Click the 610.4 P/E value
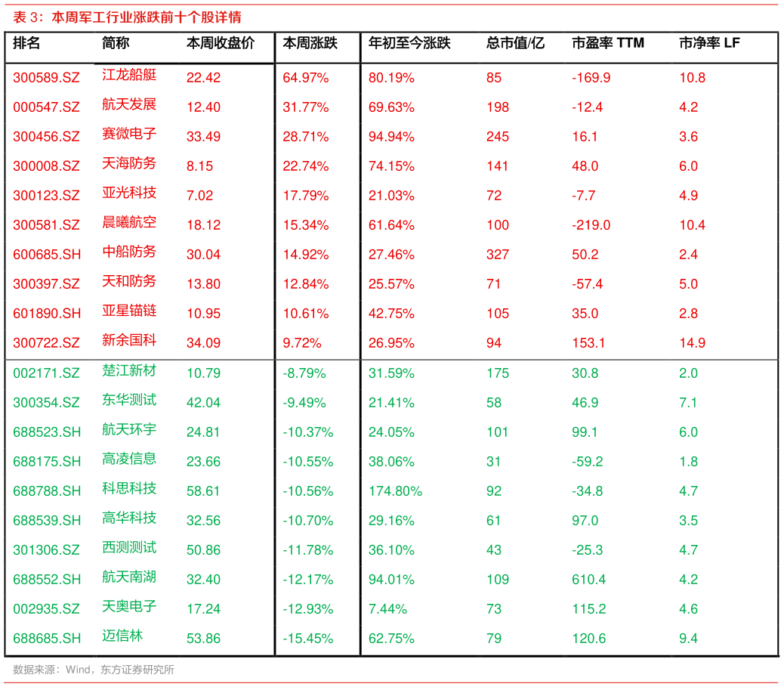Screen dimensions: 784x687 (588, 580)
